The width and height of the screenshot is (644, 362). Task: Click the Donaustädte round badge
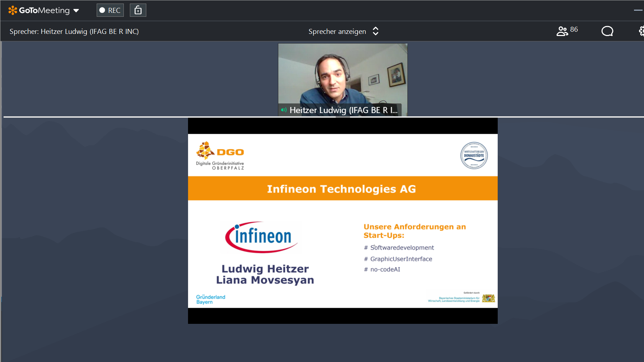tap(474, 155)
